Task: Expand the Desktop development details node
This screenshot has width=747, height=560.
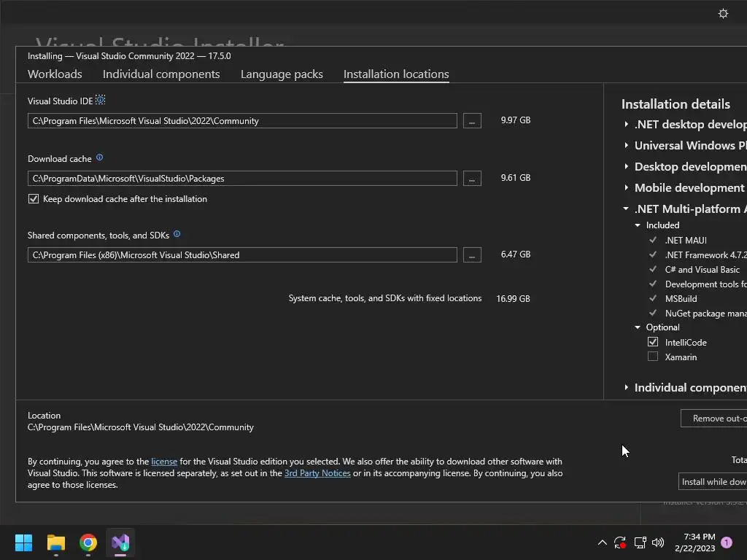Action: [627, 167]
